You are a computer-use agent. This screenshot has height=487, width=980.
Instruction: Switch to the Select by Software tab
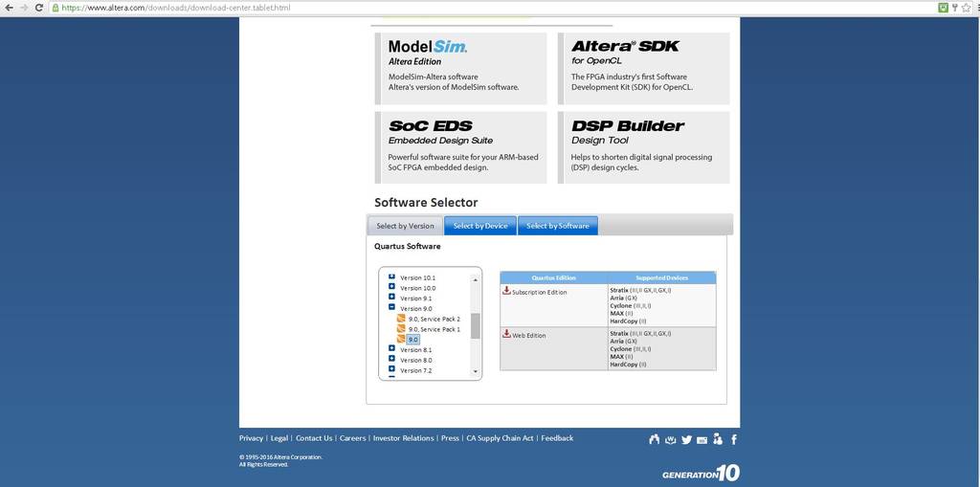[558, 226]
